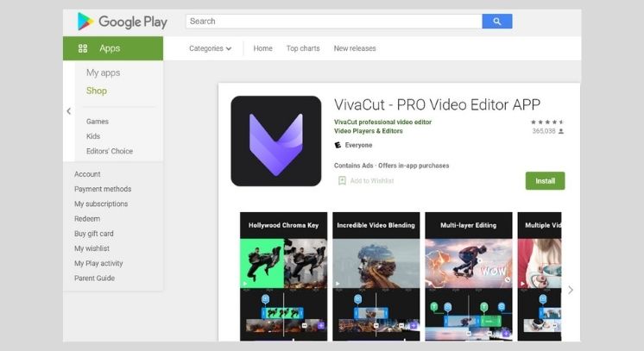The width and height of the screenshot is (644, 351).
Task: Click in the Search input field
Action: 334,22
